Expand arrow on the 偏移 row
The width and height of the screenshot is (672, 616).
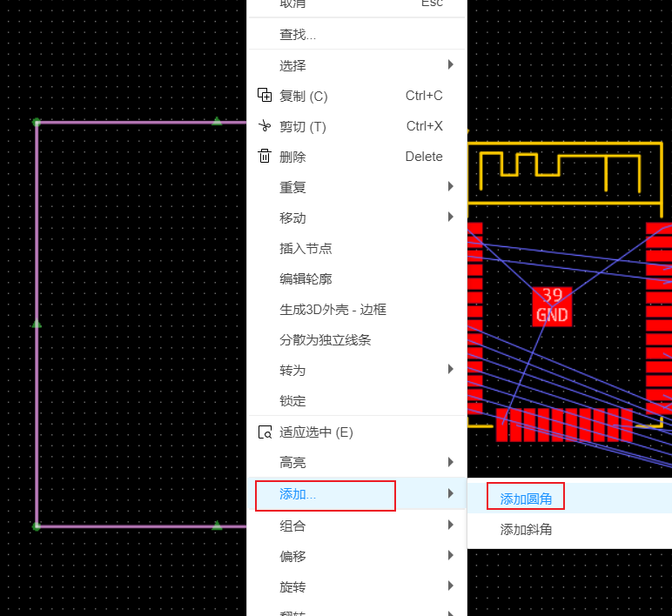(450, 555)
